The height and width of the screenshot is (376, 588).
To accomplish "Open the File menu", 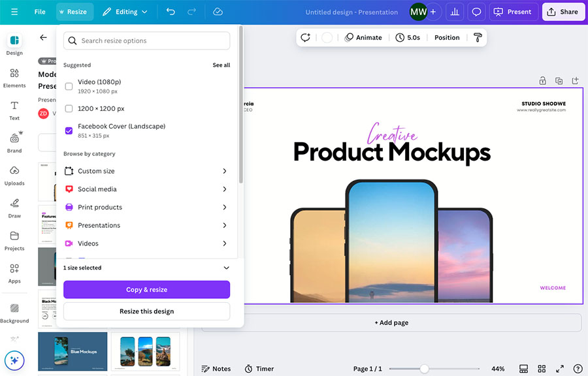I will (x=40, y=12).
